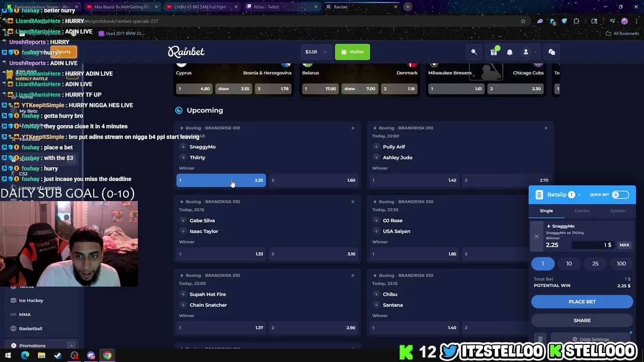The width and height of the screenshot is (644, 362).
Task: Select Supah Hot Fire odds 1.37
Action: pos(221,328)
